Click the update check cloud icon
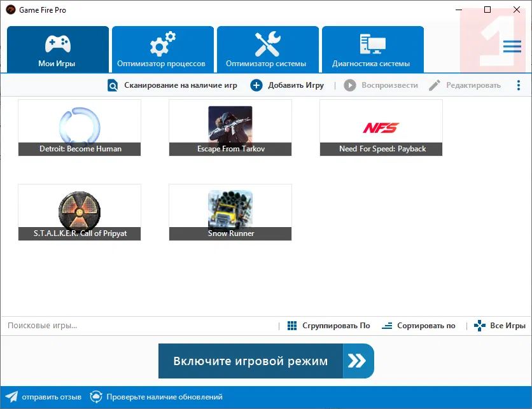532x409 pixels. [x=96, y=396]
